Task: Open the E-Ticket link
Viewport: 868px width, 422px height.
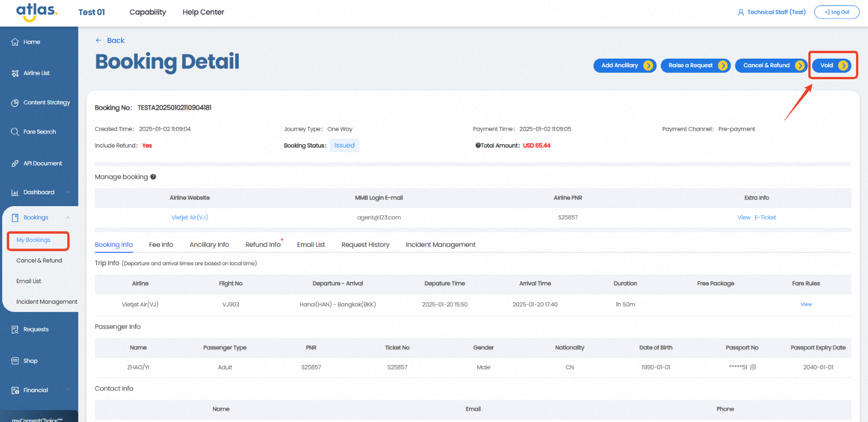Action: tap(765, 218)
